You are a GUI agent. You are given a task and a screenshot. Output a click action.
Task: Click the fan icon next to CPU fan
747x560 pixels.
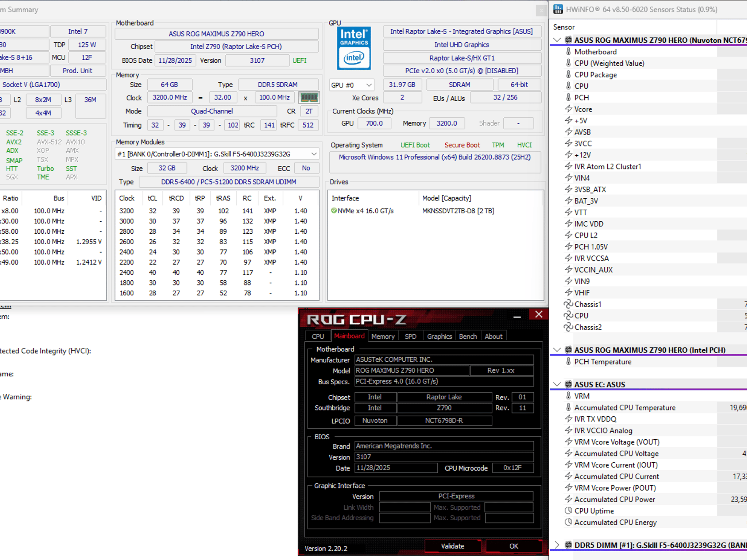pos(568,316)
